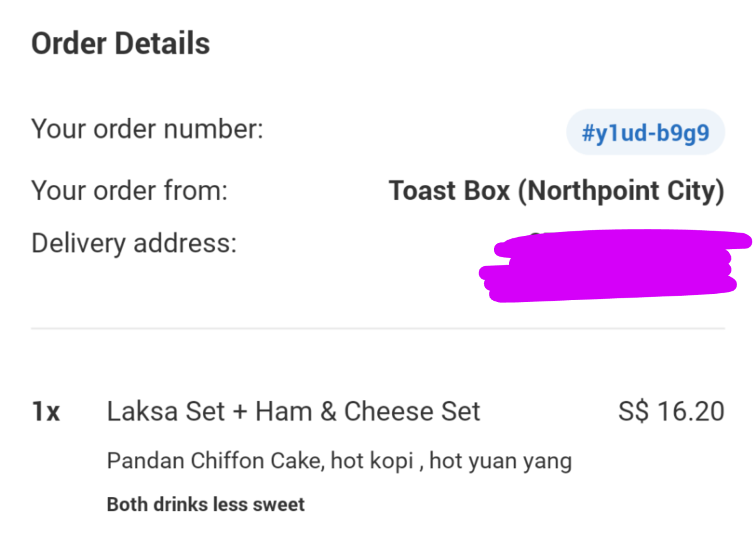The image size is (756, 536).
Task: Click the redacted magenta delivery address
Action: coord(611,266)
